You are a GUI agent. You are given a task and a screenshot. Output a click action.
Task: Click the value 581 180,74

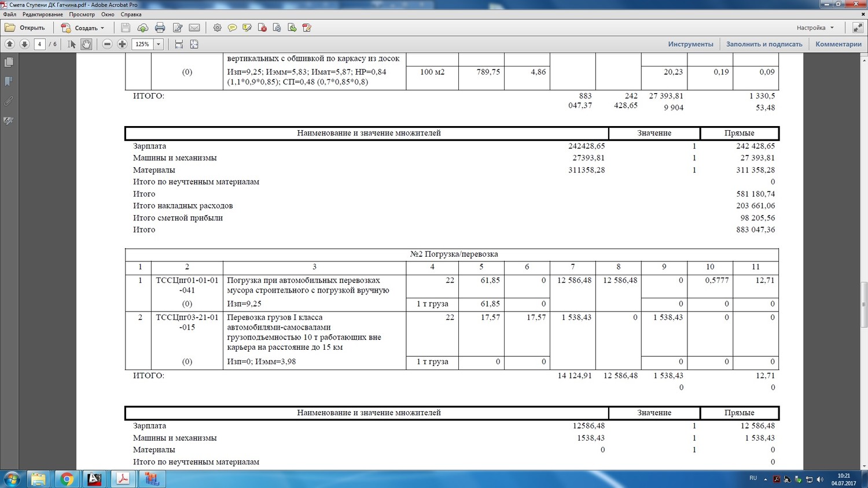click(x=755, y=194)
